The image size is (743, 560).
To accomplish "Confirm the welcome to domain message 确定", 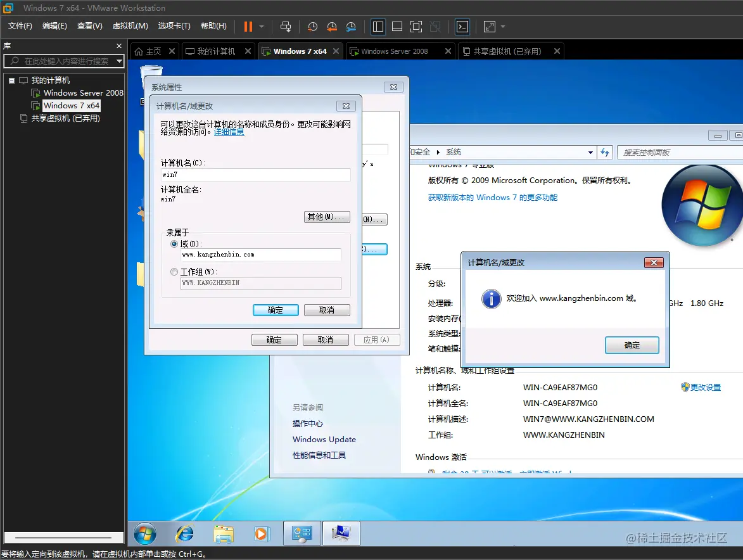I will point(632,345).
